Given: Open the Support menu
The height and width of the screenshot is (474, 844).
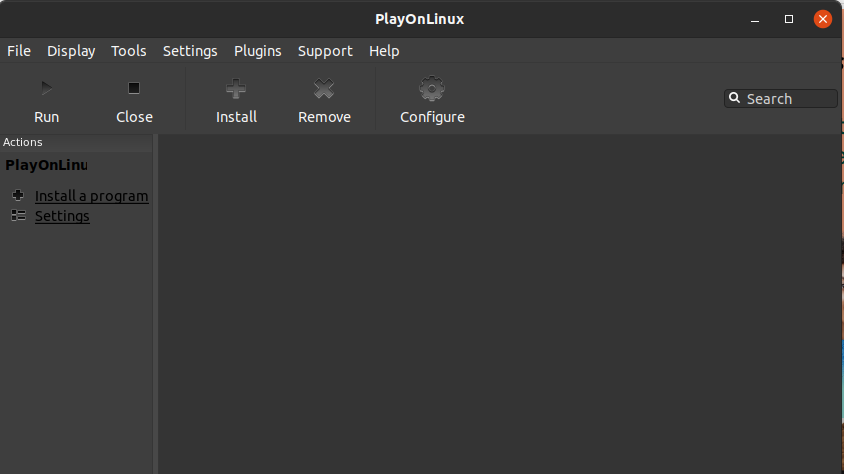Looking at the screenshot, I should [x=325, y=51].
